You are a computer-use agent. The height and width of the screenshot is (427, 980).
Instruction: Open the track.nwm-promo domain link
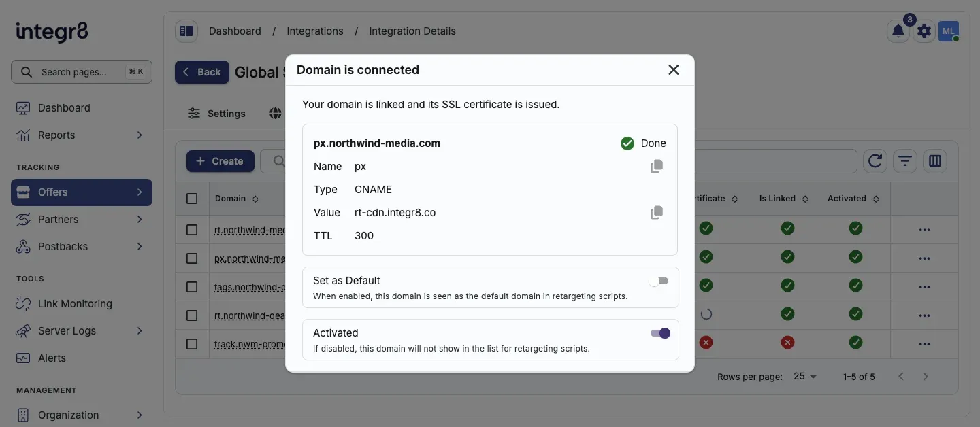250,344
